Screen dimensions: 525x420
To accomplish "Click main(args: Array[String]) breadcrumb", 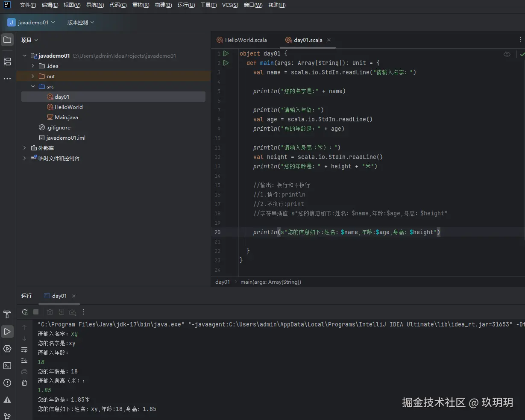I will pos(271,282).
